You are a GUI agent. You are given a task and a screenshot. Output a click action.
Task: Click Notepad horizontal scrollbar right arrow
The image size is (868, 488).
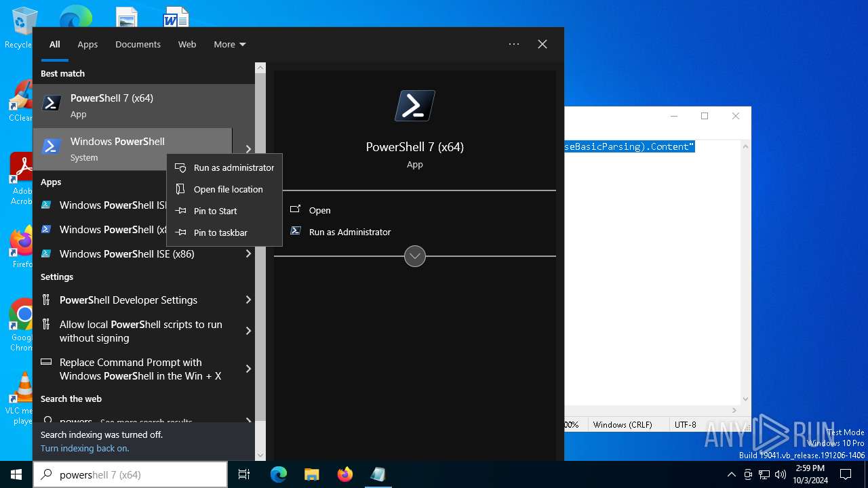click(735, 410)
